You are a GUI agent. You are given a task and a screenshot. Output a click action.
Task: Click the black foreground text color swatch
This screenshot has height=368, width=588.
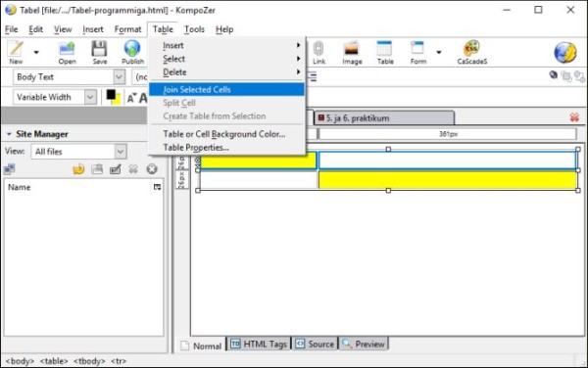tap(111, 95)
